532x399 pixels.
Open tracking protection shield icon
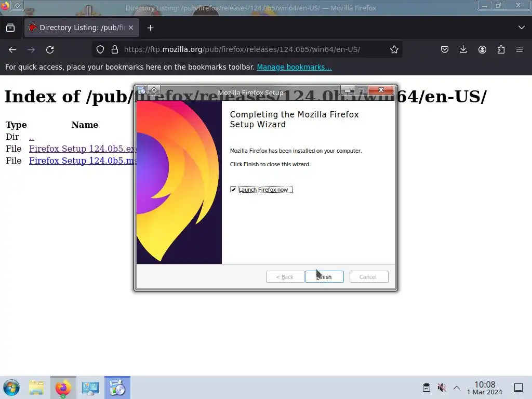click(100, 49)
